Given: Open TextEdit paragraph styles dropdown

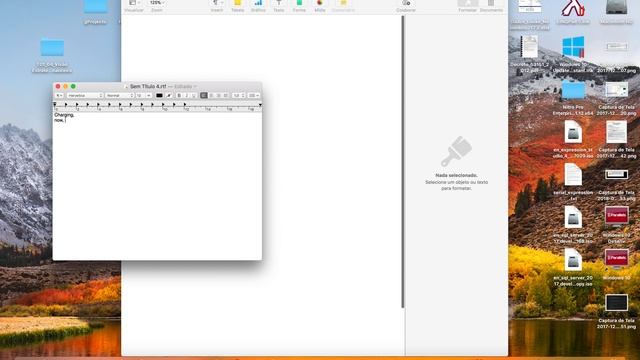Looking at the screenshot, I should tap(60, 96).
